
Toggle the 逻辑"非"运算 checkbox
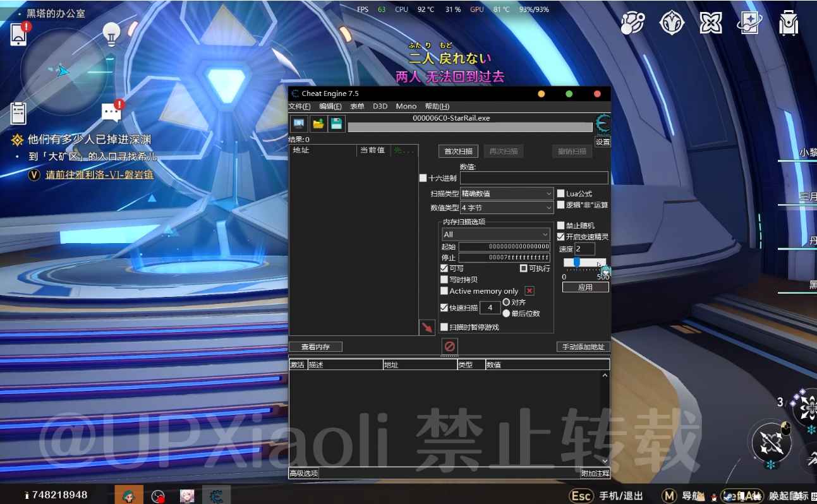(x=560, y=205)
